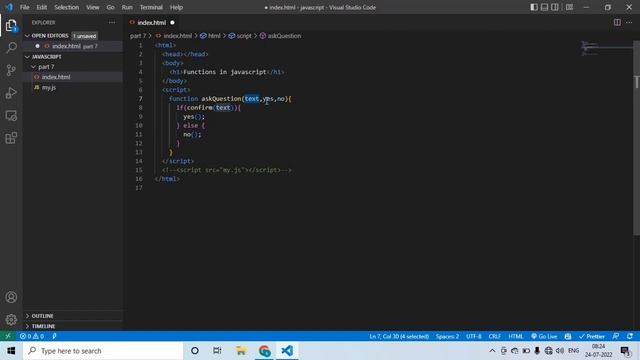
Task: Open the Run menu
Action: coord(127,7)
